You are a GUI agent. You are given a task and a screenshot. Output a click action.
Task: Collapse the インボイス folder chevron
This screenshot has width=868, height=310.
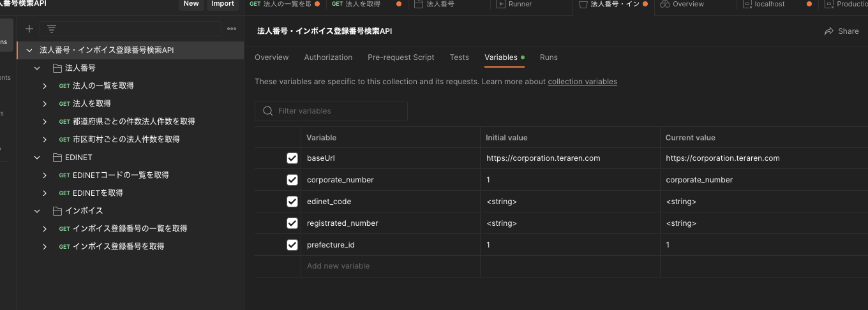(x=37, y=210)
